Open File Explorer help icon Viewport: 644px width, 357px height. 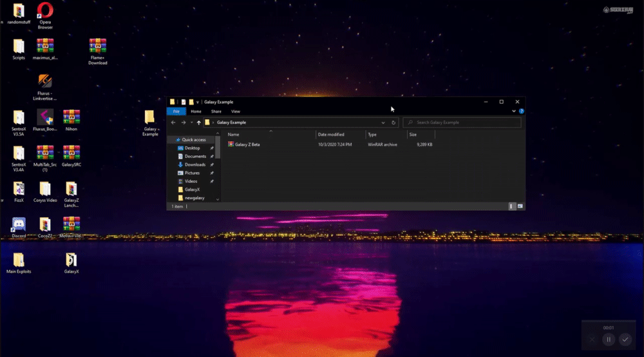click(x=521, y=111)
